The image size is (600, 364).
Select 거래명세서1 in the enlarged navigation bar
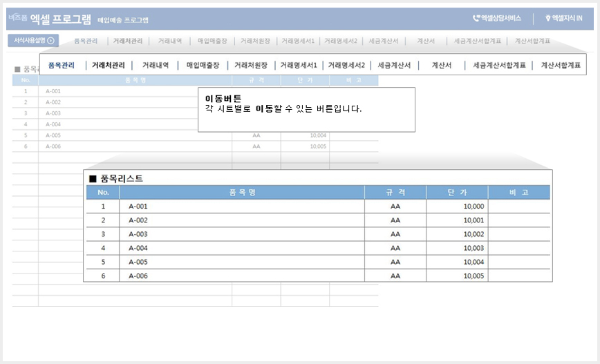[299, 66]
